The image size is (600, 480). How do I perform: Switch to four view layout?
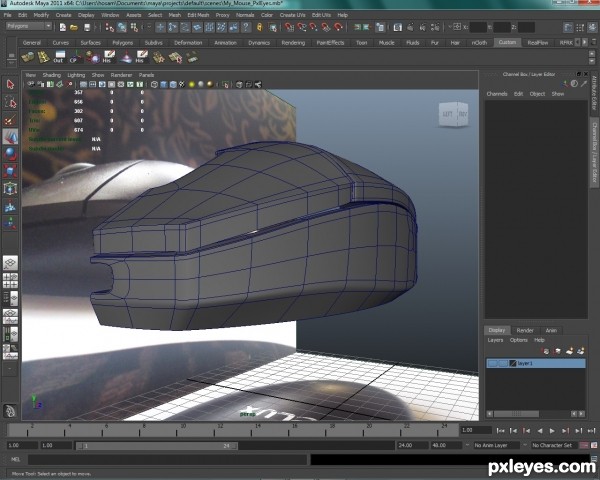click(x=10, y=280)
